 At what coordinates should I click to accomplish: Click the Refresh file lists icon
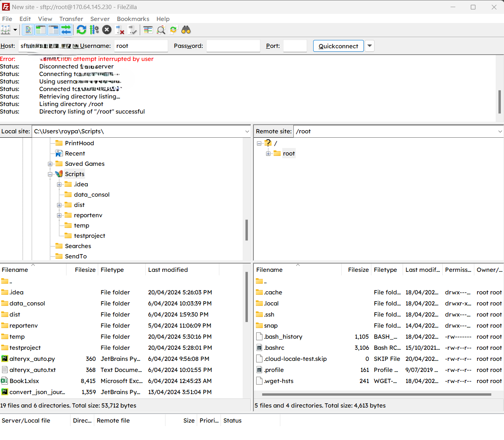[x=82, y=30]
